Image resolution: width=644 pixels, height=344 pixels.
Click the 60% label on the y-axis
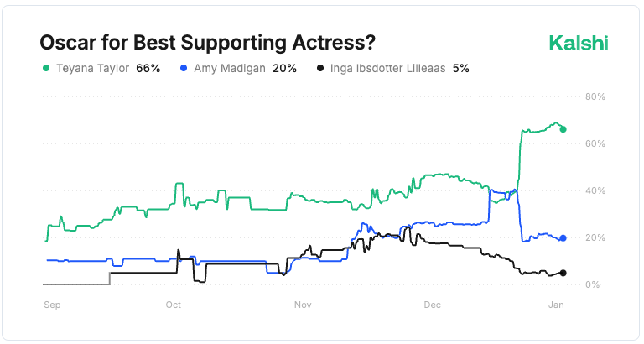pos(595,144)
